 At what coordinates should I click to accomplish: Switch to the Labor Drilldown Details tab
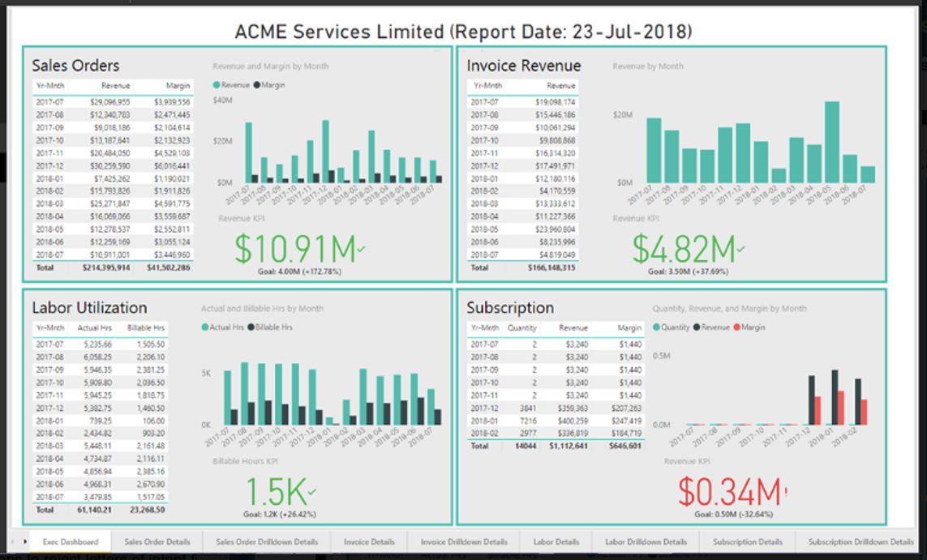coord(646,541)
